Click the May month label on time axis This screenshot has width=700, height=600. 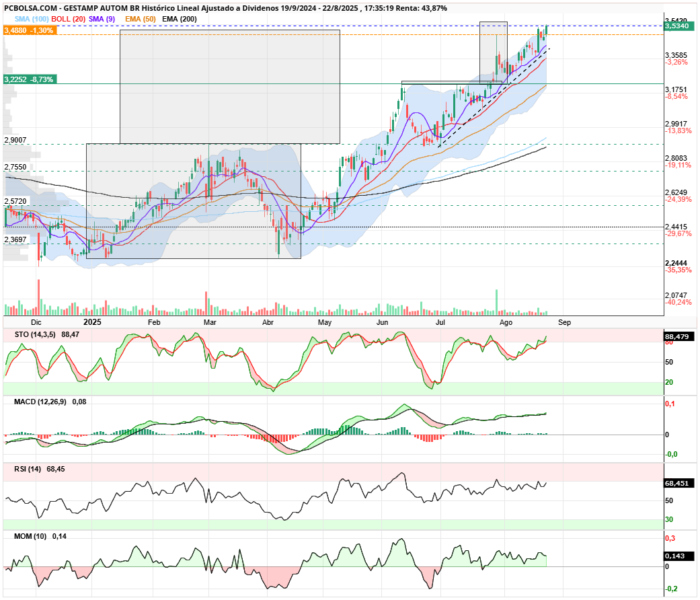[325, 322]
